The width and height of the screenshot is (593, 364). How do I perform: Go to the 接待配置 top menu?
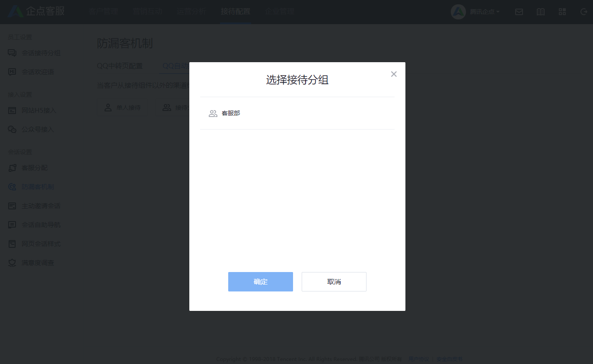coord(236,12)
